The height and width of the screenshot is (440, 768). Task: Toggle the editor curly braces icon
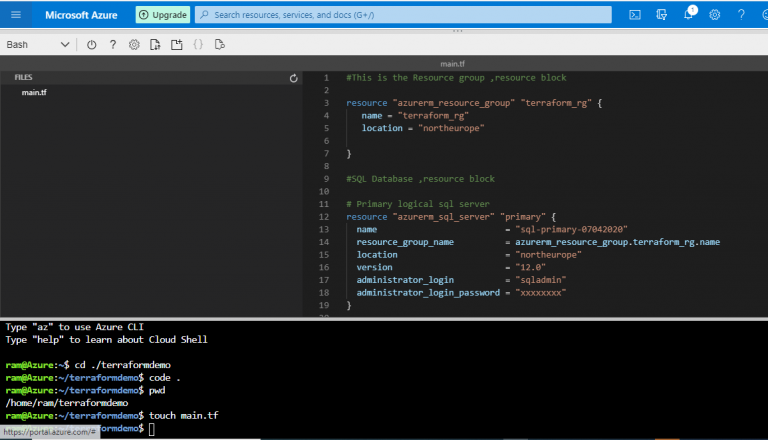click(x=198, y=45)
